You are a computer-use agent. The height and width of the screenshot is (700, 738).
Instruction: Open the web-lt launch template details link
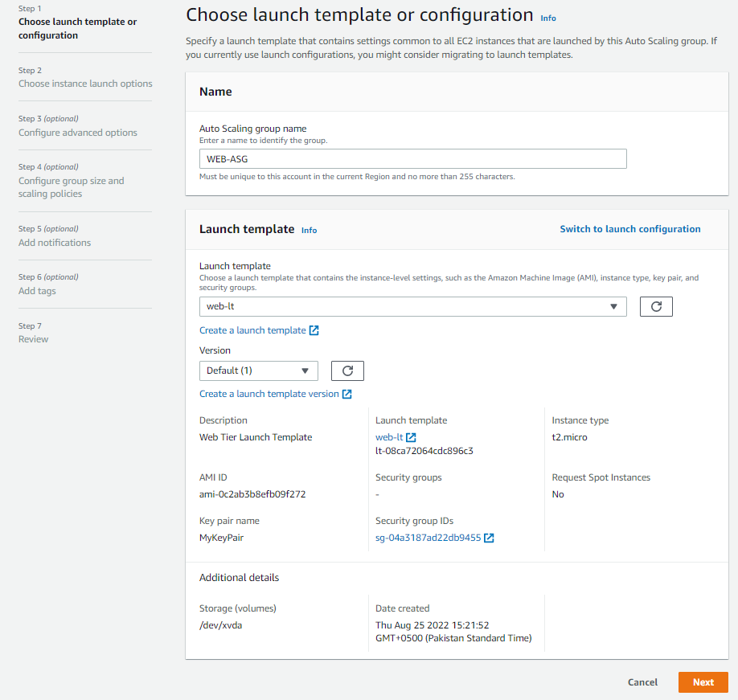tap(389, 437)
